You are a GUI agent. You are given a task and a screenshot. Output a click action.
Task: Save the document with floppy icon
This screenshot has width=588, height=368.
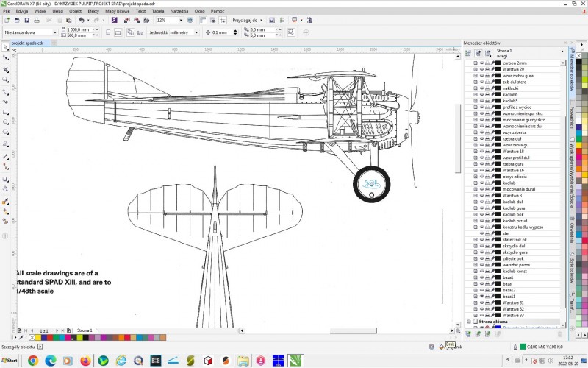tap(26, 21)
